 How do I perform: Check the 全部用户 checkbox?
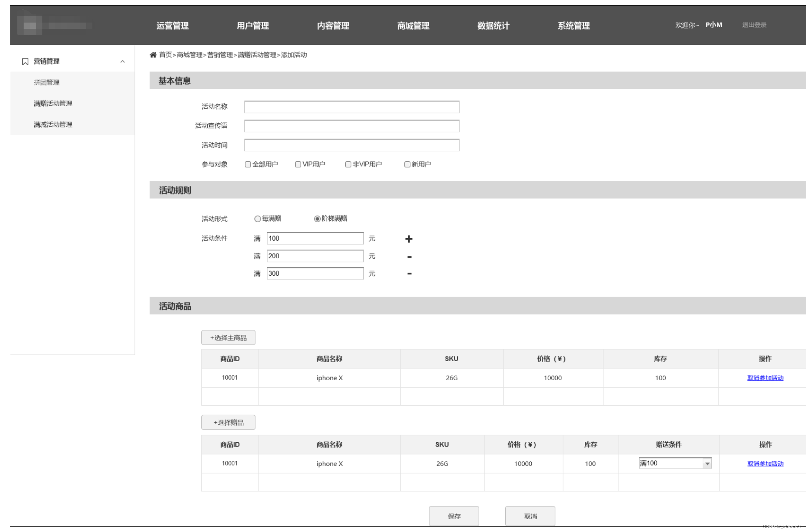click(248, 165)
